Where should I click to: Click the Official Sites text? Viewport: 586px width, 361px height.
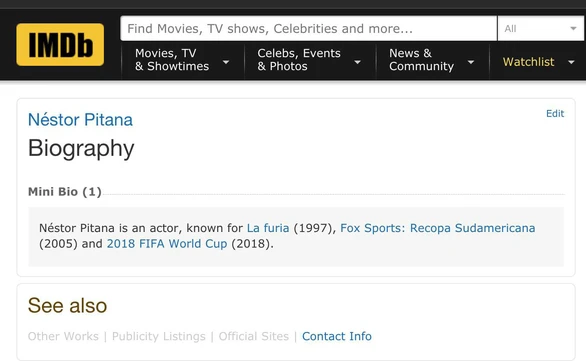pyautogui.click(x=254, y=336)
